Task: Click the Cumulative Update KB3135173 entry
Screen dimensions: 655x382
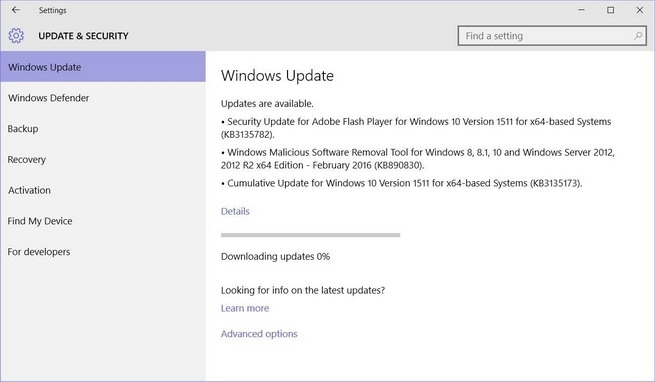Action: coord(401,183)
